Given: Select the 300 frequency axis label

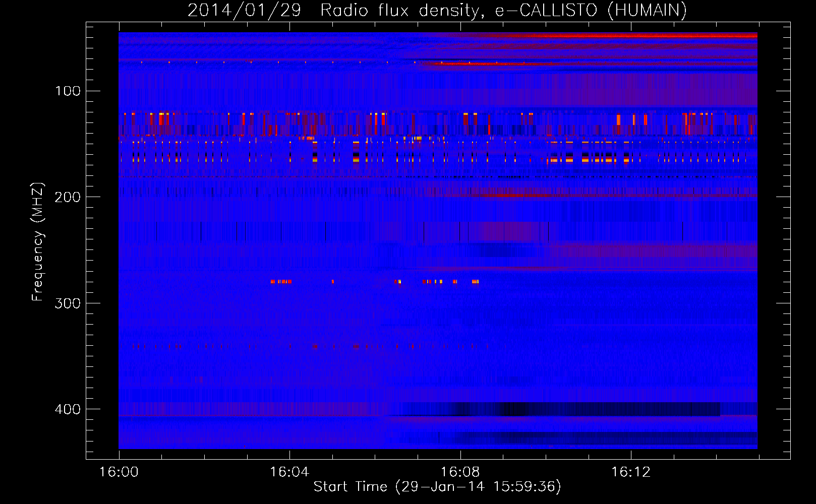Looking at the screenshot, I should (68, 303).
